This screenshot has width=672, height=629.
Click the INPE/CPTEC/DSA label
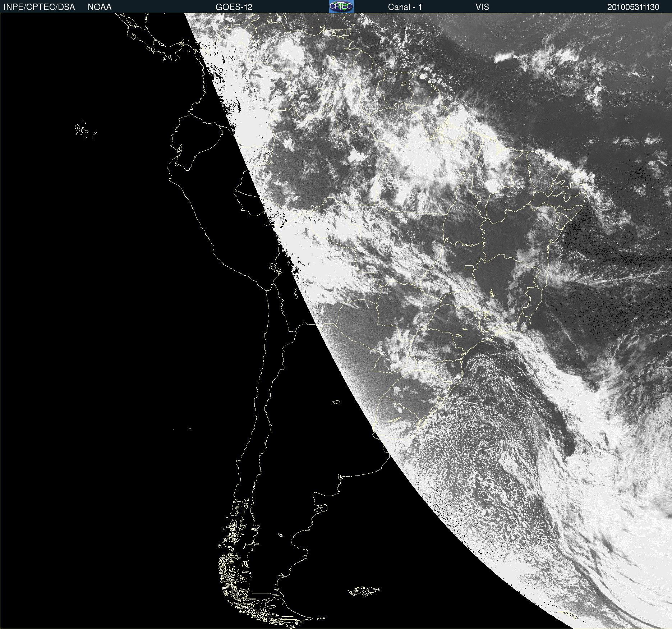point(39,7)
